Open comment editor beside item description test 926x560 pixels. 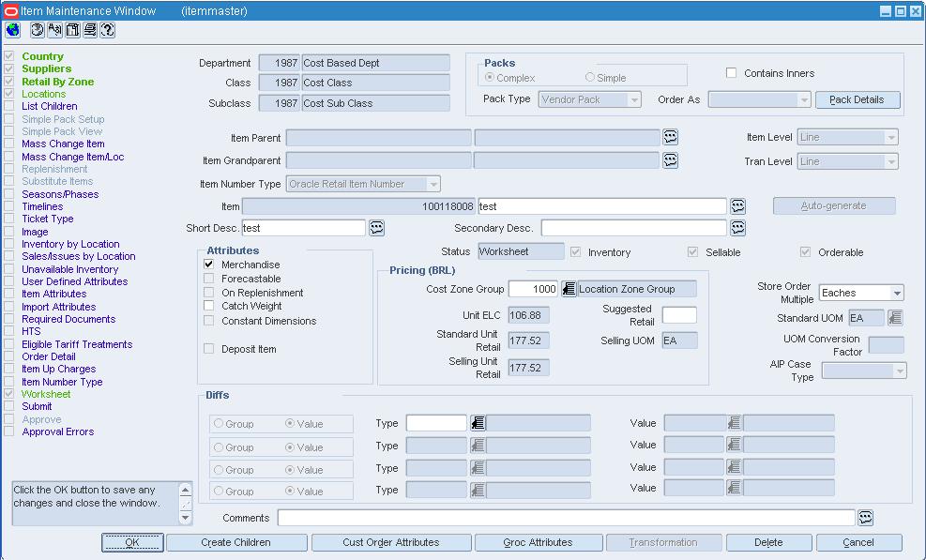click(x=737, y=206)
